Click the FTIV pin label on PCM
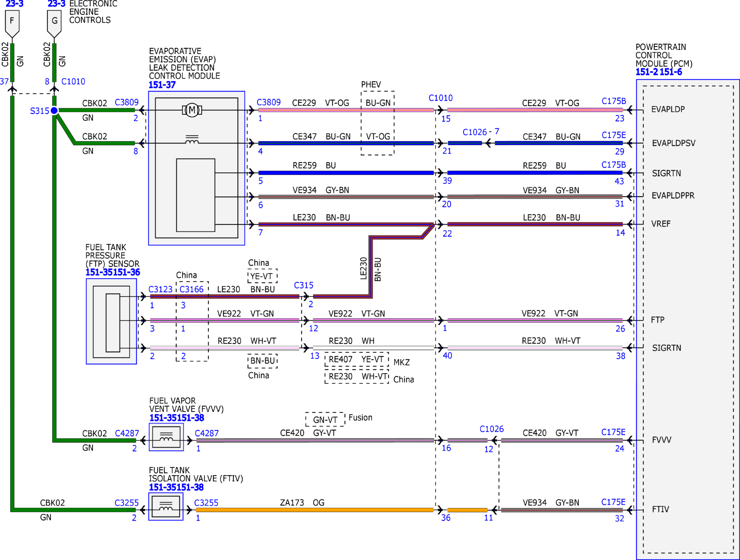 coord(660,509)
